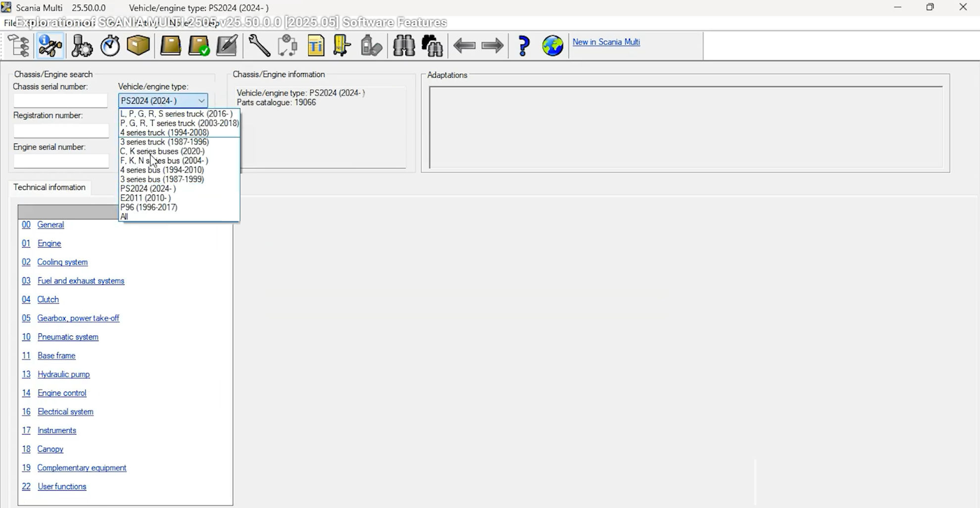This screenshot has height=508, width=980.
Task: Open the Canopy link
Action: (50, 450)
